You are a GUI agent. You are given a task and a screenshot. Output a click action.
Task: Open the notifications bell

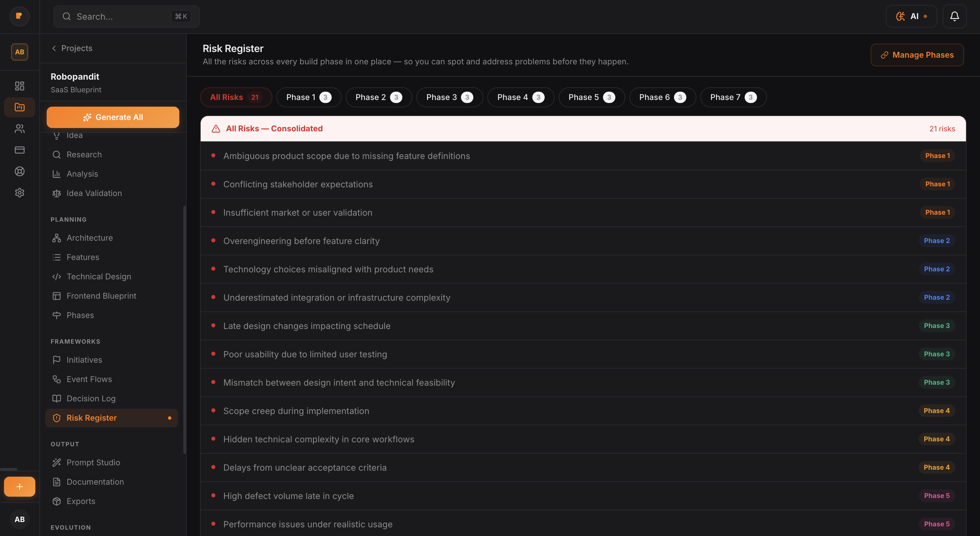pyautogui.click(x=955, y=16)
